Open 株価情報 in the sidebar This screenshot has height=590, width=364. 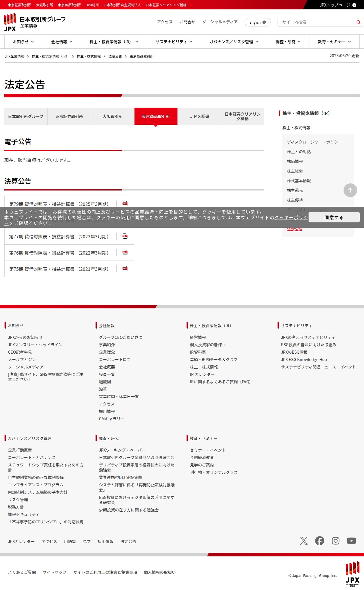[x=295, y=161]
